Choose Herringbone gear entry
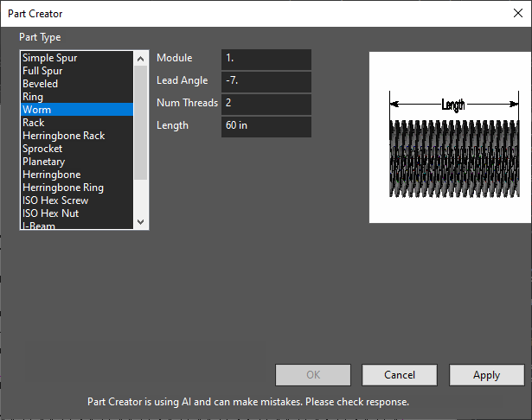Image resolution: width=532 pixels, height=420 pixels. (77, 175)
